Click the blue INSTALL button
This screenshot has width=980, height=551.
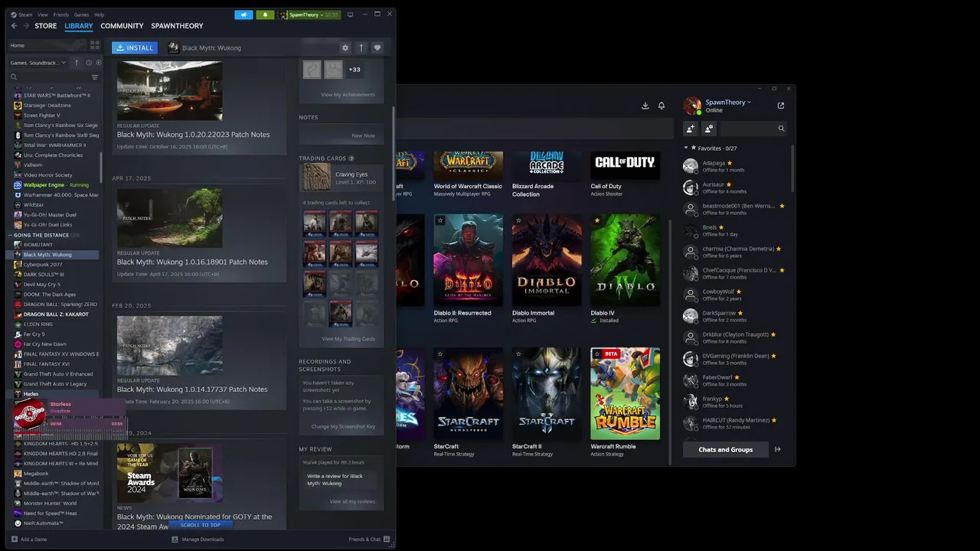tap(135, 47)
